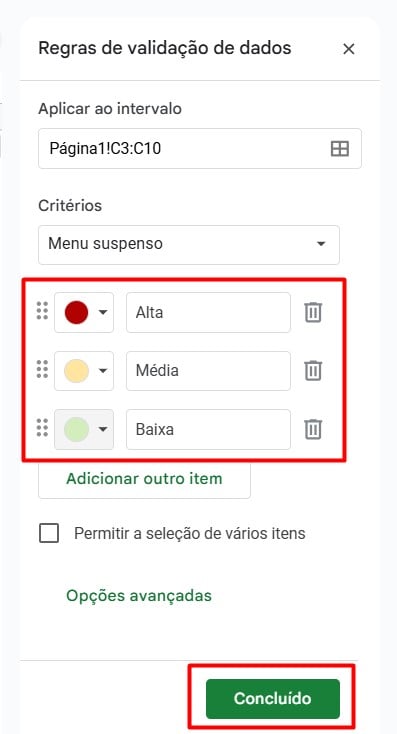Expand color dropdown arrow for Alta
Screen dimensions: 397x734
click(103, 312)
